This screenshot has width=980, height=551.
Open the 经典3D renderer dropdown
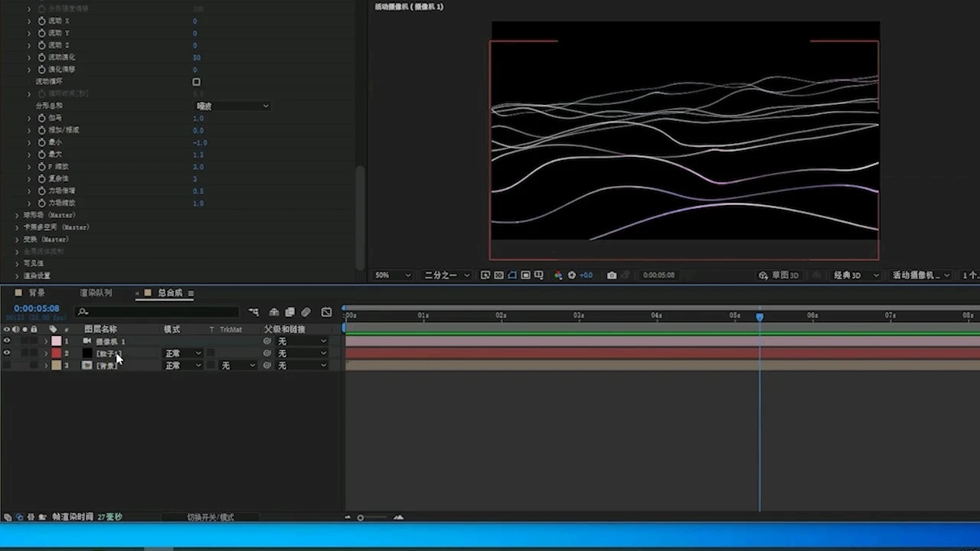point(855,275)
